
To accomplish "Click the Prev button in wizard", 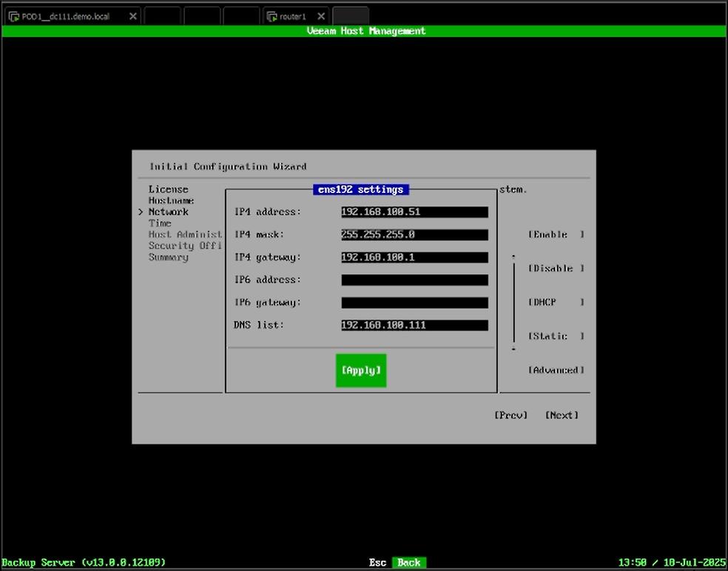I will point(511,415).
